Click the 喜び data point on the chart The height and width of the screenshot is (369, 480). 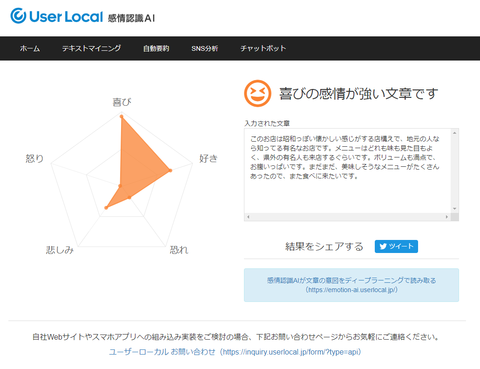tap(122, 116)
